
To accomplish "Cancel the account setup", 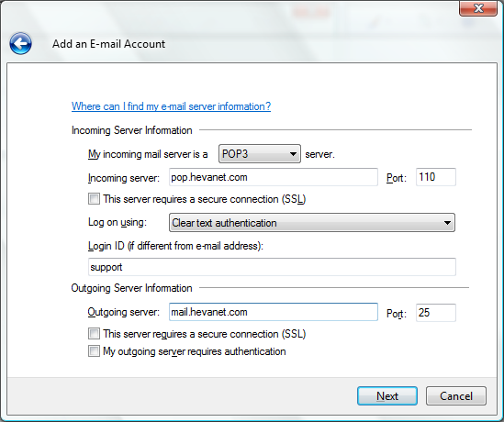I will (x=456, y=396).
